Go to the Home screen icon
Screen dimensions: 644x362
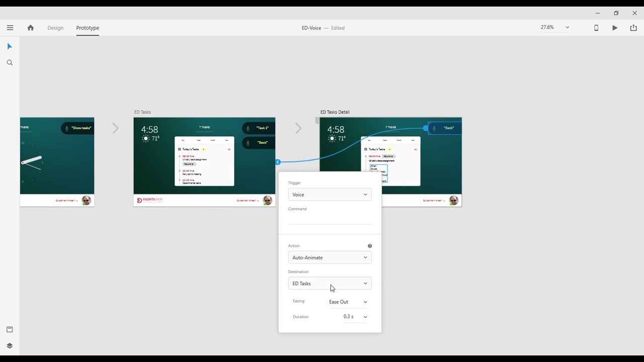[31, 28]
